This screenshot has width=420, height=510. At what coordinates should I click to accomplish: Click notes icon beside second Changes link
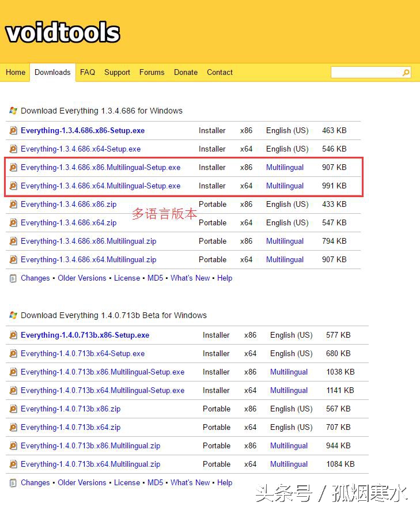click(13, 483)
